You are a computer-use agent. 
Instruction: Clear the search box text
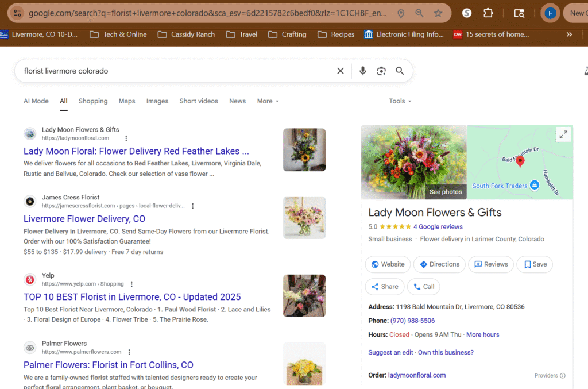coord(341,71)
